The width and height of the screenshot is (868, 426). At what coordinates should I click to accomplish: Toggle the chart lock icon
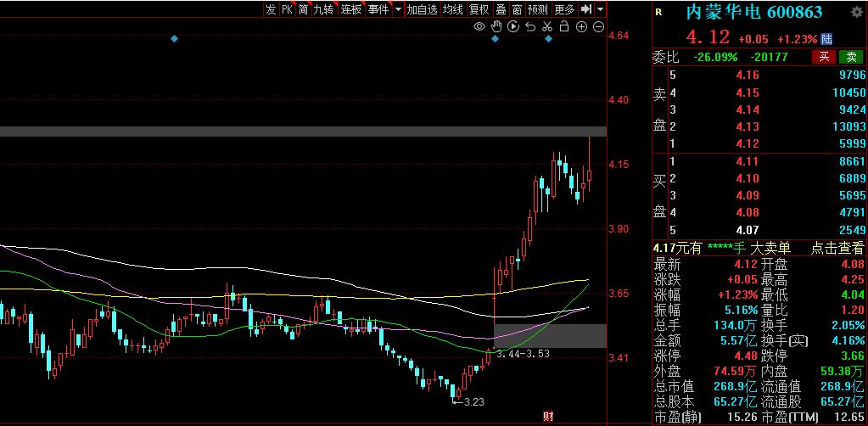tap(565, 27)
